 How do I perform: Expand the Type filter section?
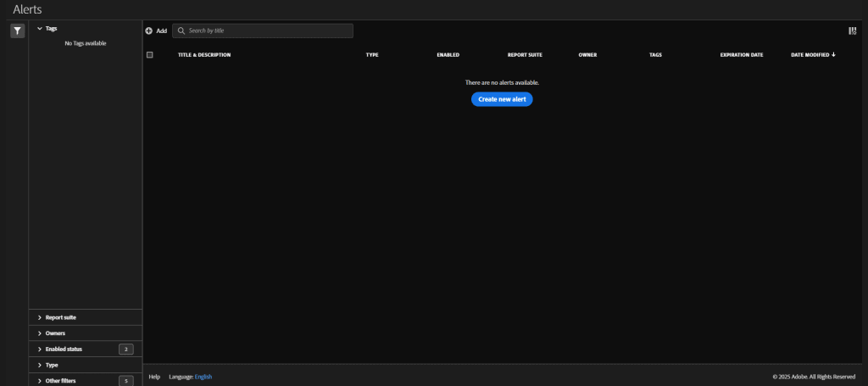pyautogui.click(x=86, y=366)
